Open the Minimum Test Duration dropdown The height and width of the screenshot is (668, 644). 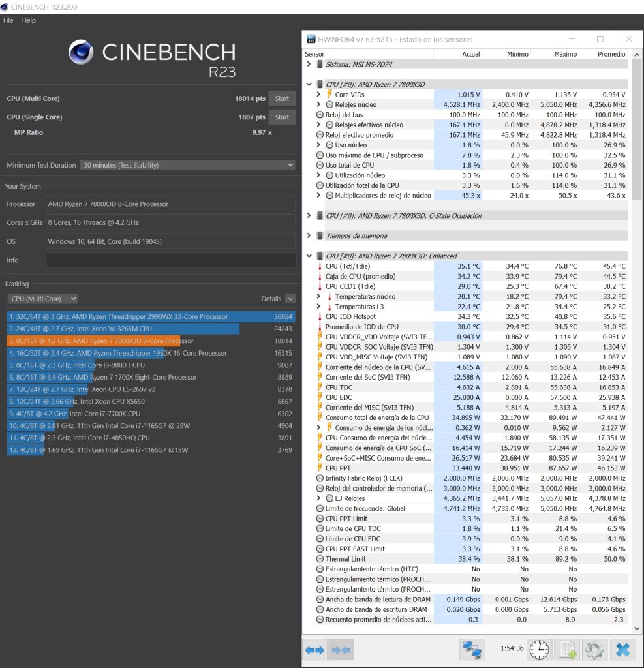[187, 165]
